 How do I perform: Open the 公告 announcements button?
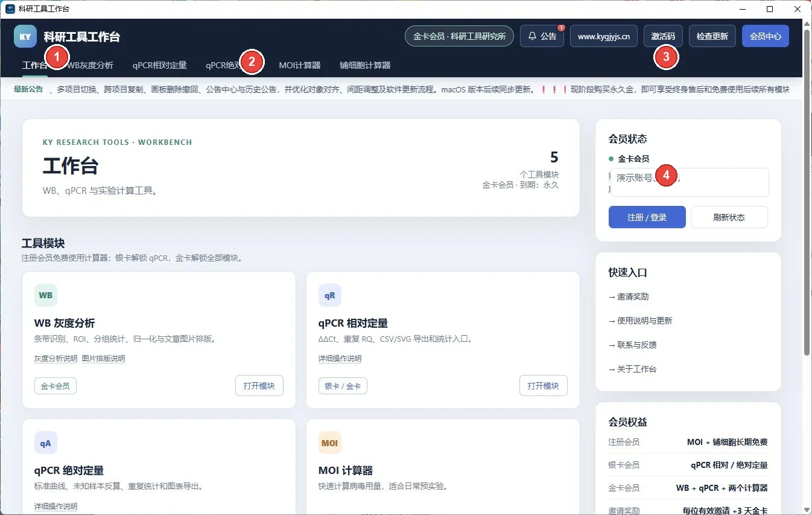click(542, 36)
